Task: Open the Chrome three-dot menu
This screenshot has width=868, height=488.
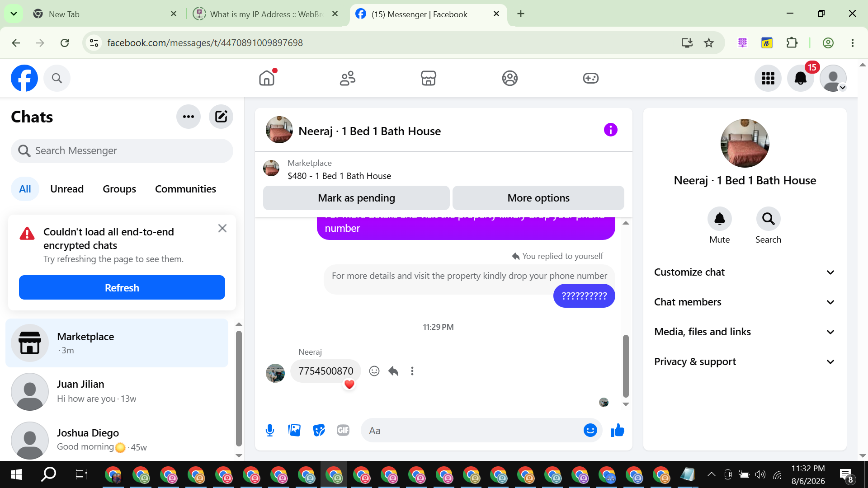Action: 853,42
